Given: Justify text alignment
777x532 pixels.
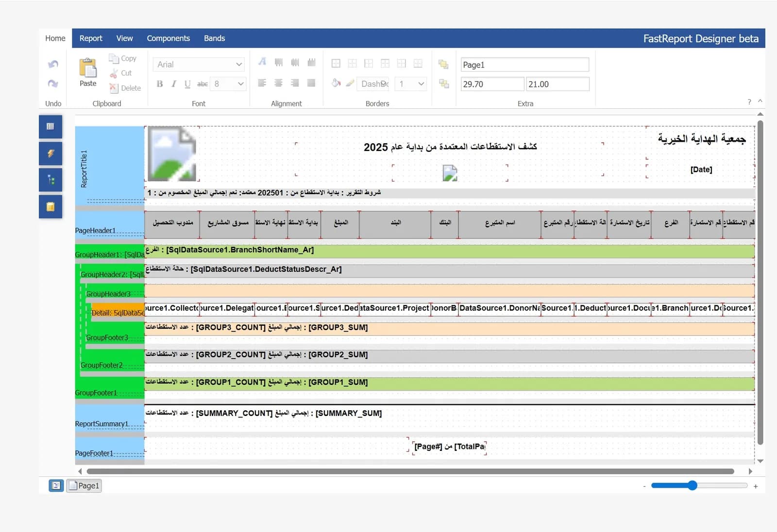Looking at the screenshot, I should coord(311,83).
